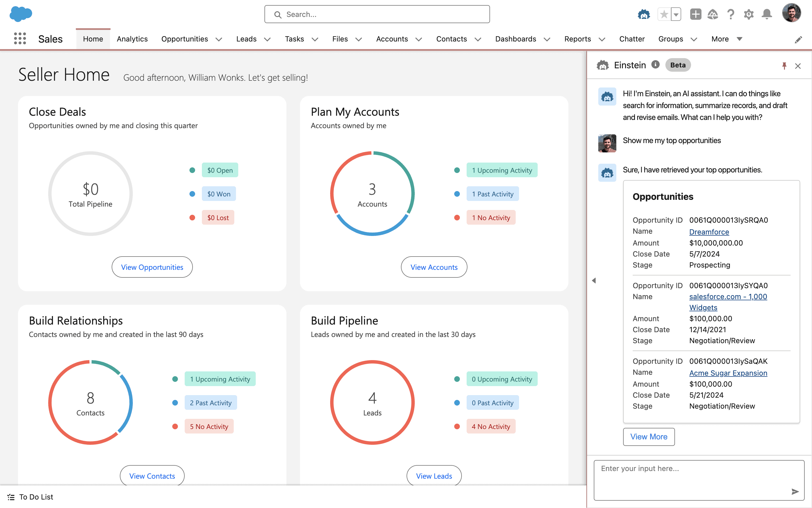Click the View Contacts button
The height and width of the screenshot is (508, 812).
[x=152, y=476]
